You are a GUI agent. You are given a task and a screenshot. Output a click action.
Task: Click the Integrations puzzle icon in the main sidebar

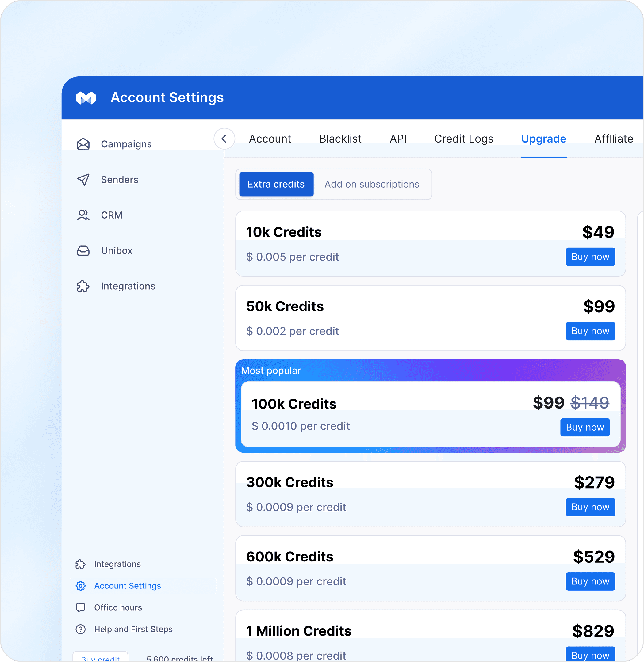[83, 286]
